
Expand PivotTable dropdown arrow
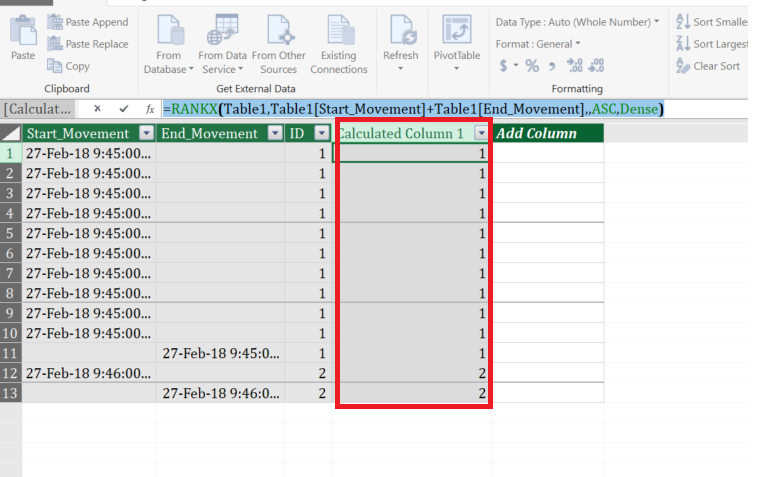(457, 69)
